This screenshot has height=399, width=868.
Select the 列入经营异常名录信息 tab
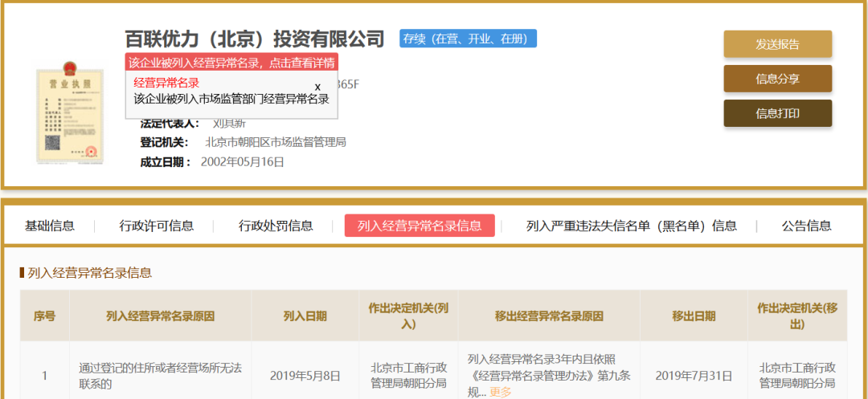point(420,226)
